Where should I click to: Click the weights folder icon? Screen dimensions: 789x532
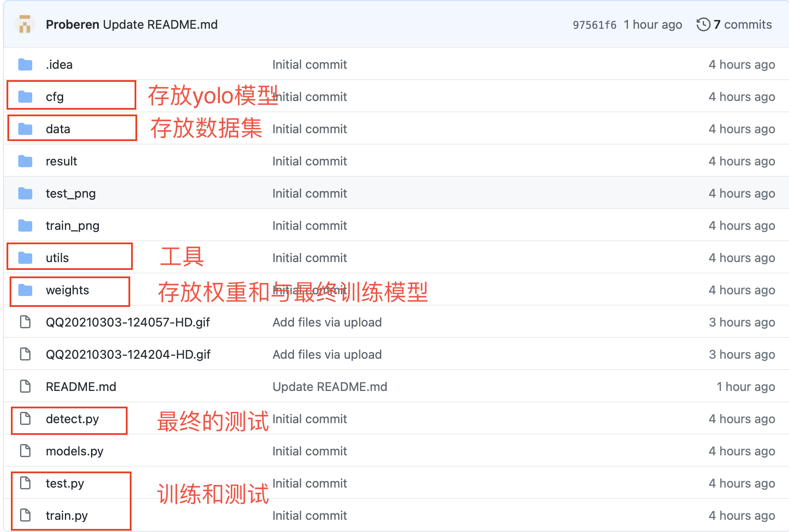tap(25, 290)
